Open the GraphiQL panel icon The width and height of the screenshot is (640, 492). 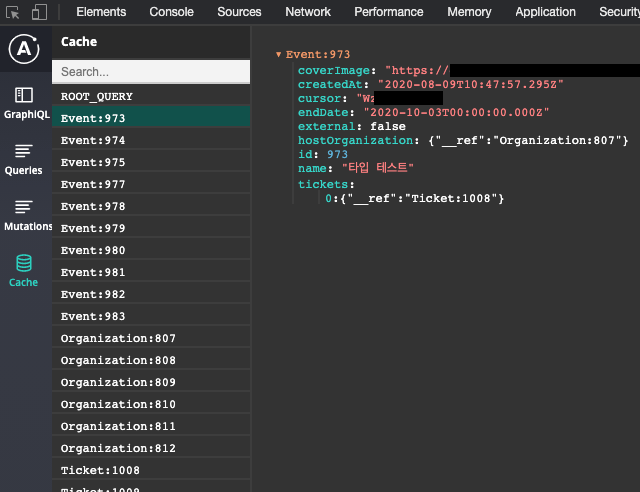coord(24,95)
